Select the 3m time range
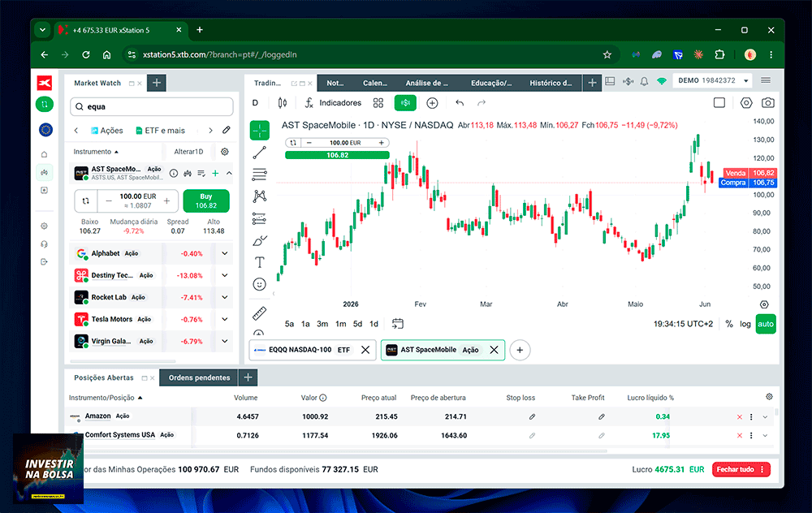 tap(322, 324)
